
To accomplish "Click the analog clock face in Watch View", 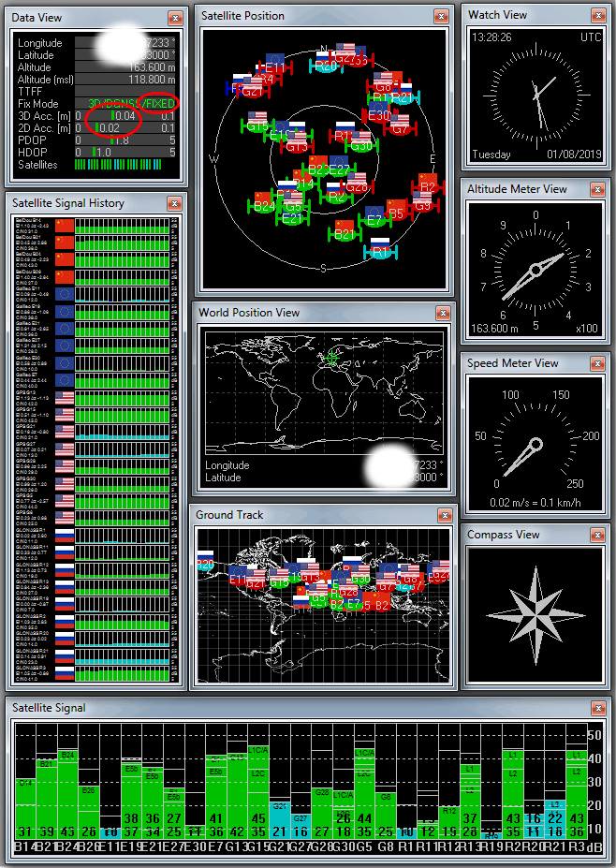I will coord(535,96).
